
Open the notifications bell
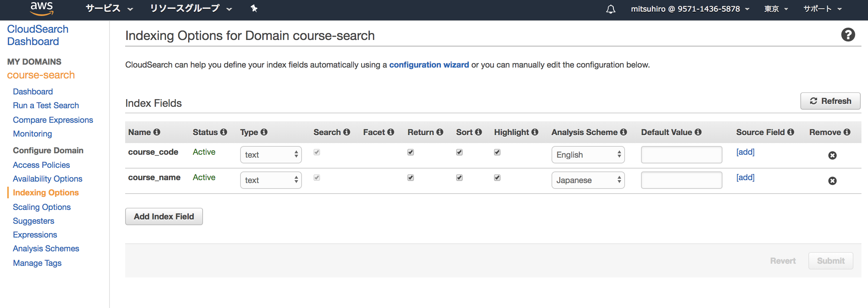[611, 9]
